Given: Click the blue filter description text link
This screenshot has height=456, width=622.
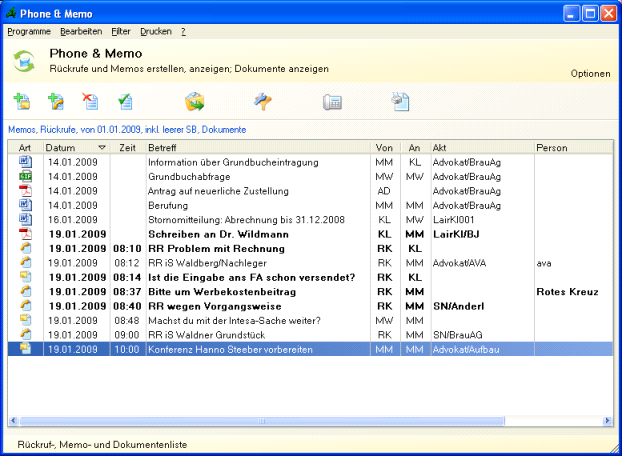Looking at the screenshot, I should click(x=126, y=130).
